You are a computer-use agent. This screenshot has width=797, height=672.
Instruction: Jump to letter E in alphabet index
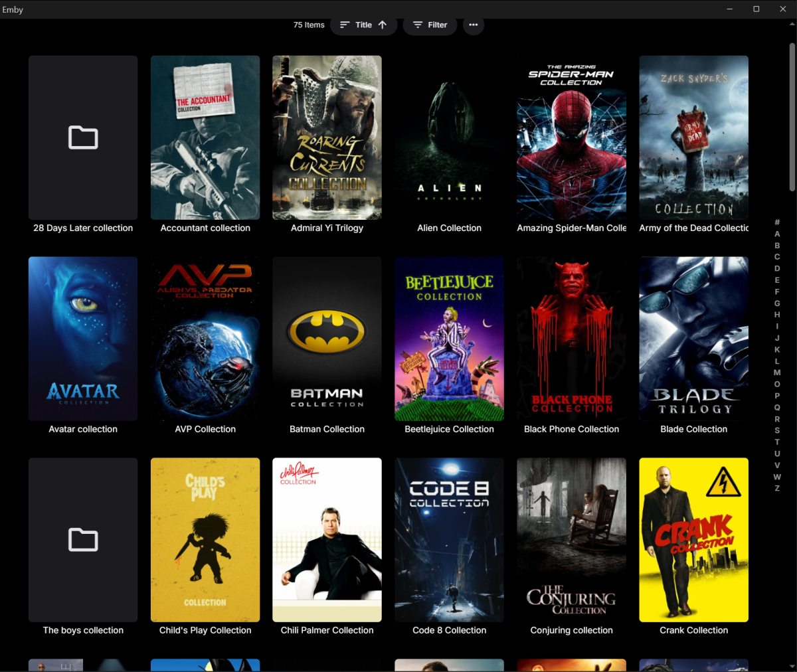[777, 280]
